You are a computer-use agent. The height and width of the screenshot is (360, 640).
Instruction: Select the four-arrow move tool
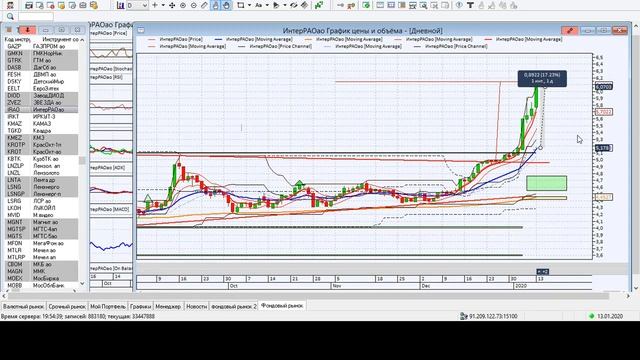click(172, 5)
